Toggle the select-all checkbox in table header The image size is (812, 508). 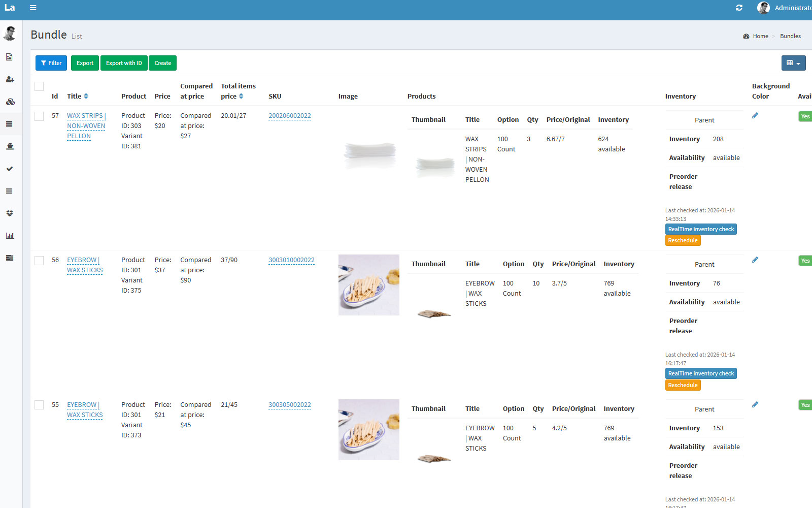(x=39, y=86)
